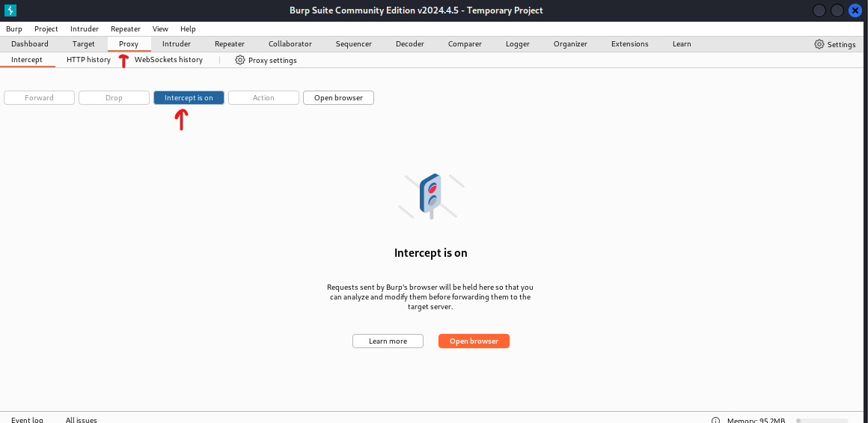This screenshot has width=868, height=423.
Task: Click the Memory: 95.2MB status text
Action: [x=757, y=421]
